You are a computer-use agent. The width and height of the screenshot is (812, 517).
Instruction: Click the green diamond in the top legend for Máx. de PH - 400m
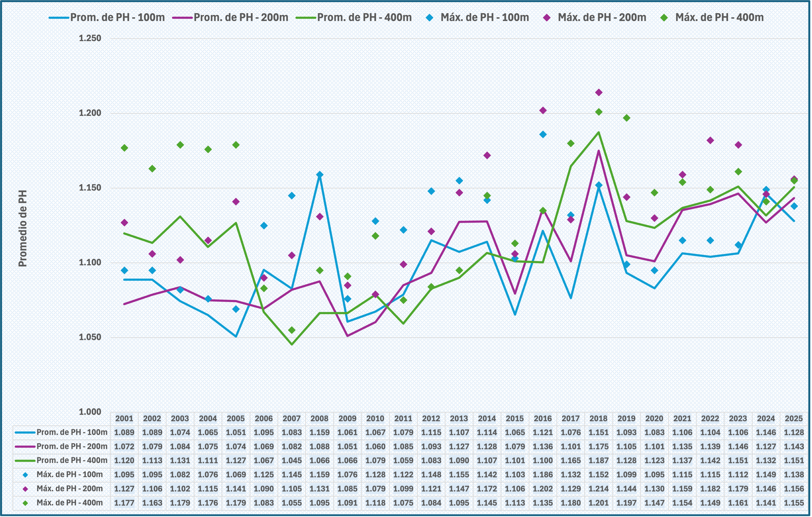664,18
